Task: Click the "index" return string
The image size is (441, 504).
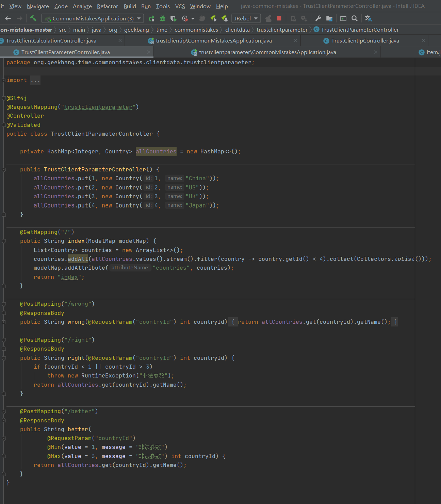Action: pos(69,277)
